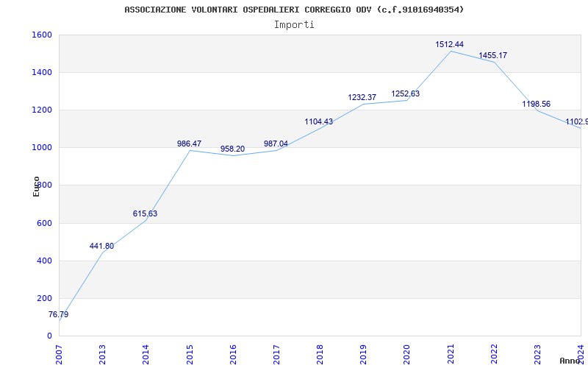Click the 2023 year axis label

538,355
